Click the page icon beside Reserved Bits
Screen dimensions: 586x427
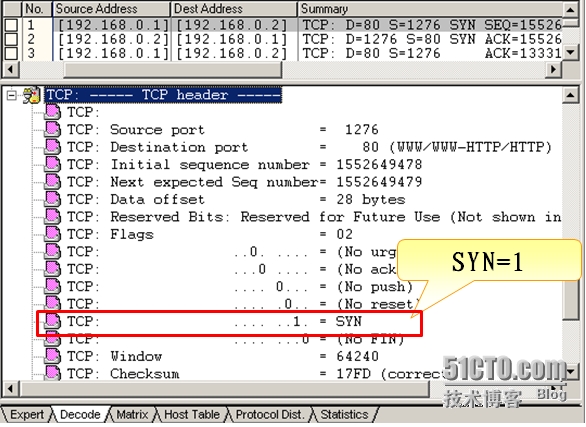(x=52, y=217)
